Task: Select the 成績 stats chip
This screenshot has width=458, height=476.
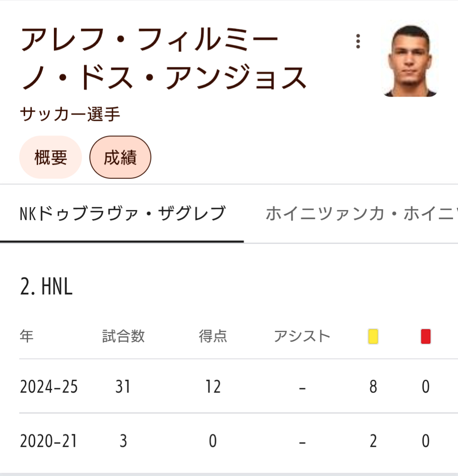Action: tap(120, 157)
